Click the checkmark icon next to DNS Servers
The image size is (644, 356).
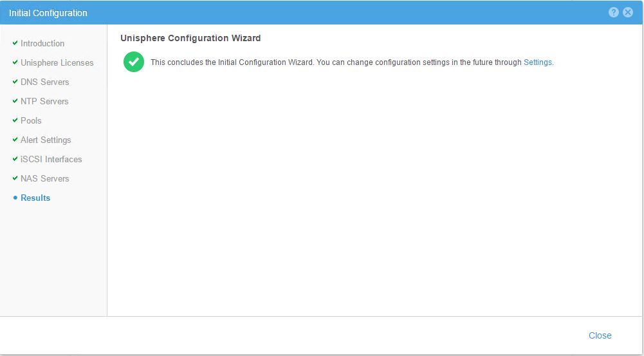[x=15, y=82]
